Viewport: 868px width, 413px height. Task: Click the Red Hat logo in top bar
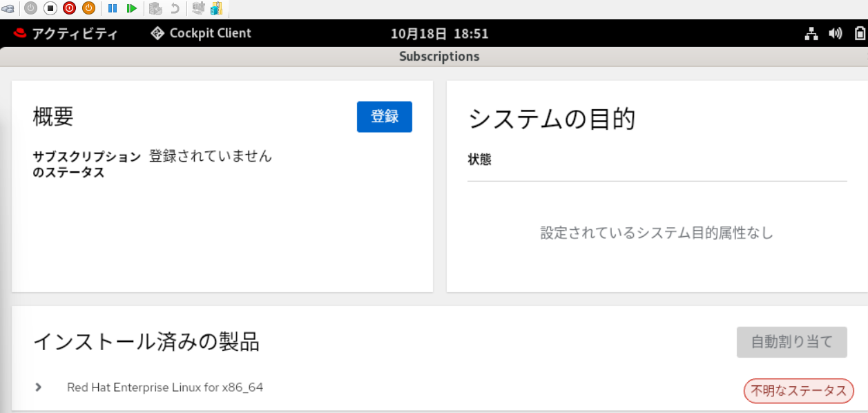pyautogui.click(x=19, y=33)
